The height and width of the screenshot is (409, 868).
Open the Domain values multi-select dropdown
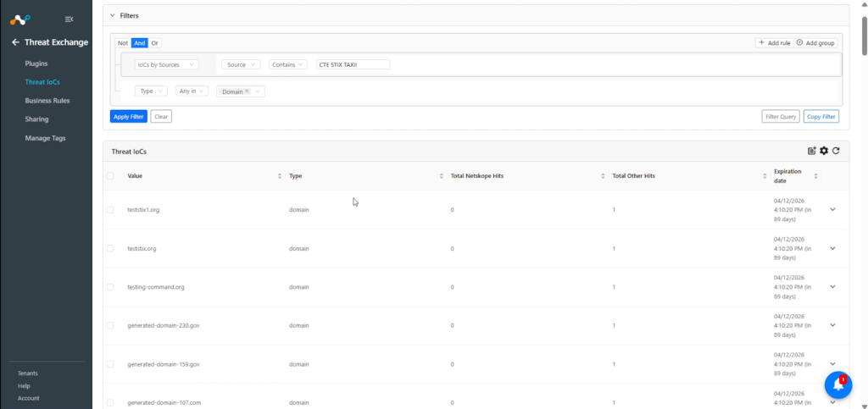[240, 91]
